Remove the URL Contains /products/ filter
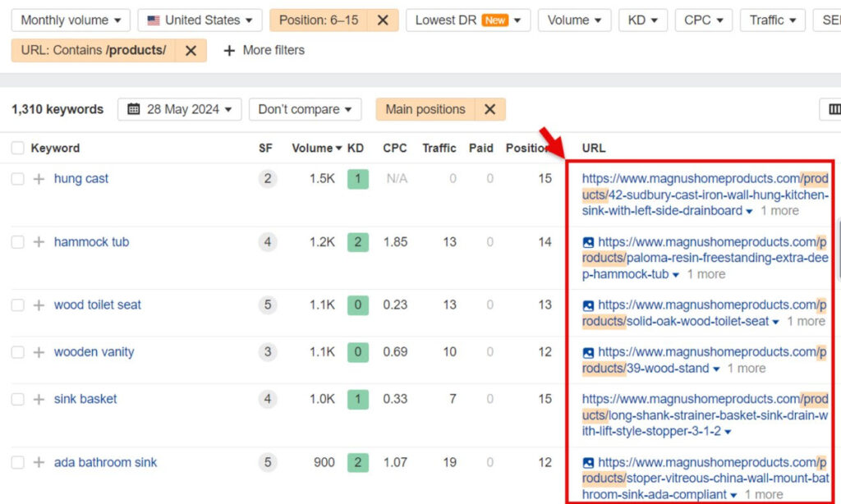 pyautogui.click(x=191, y=50)
